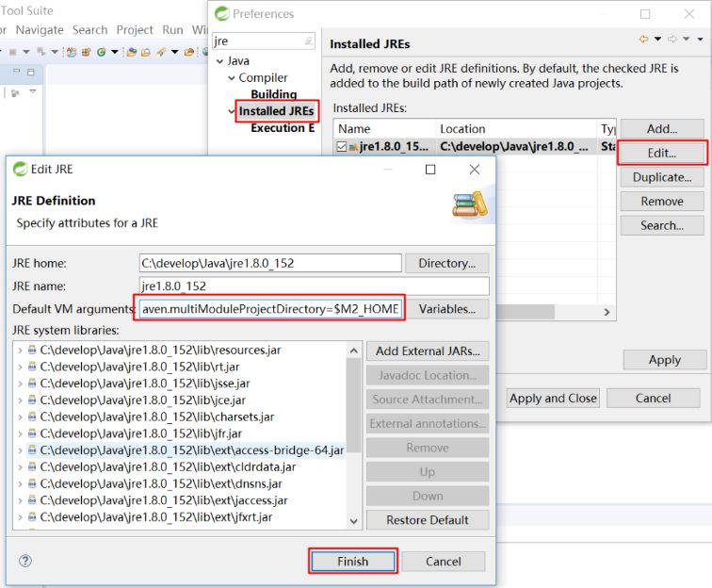Cancel the Edit JRE dialog
This screenshot has height=588, width=712.
pyautogui.click(x=444, y=562)
